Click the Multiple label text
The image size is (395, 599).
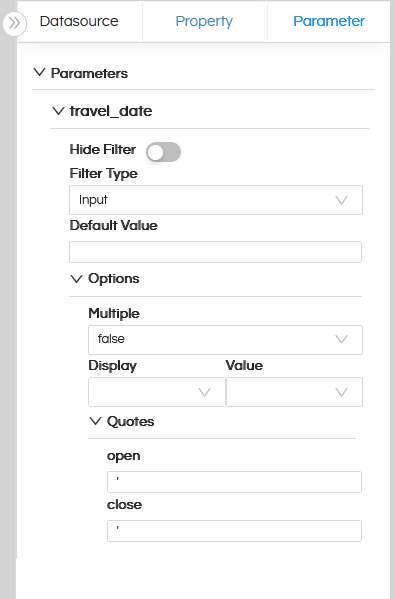pyautogui.click(x=114, y=313)
